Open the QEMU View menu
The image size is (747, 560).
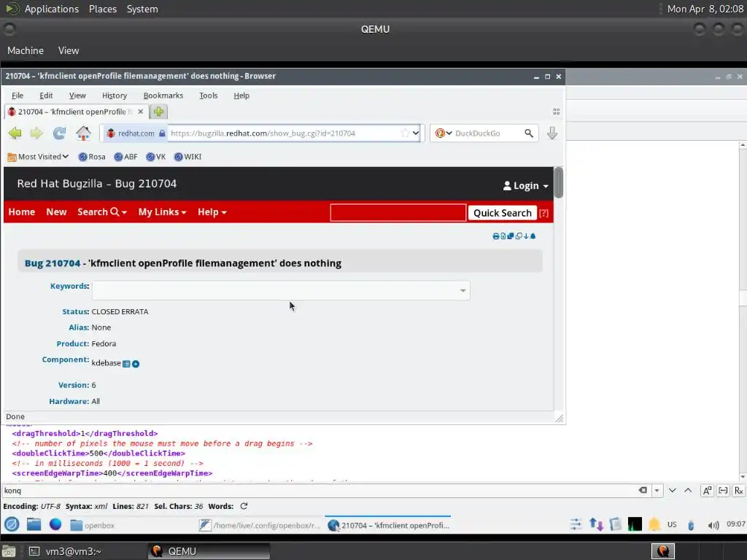[69, 50]
